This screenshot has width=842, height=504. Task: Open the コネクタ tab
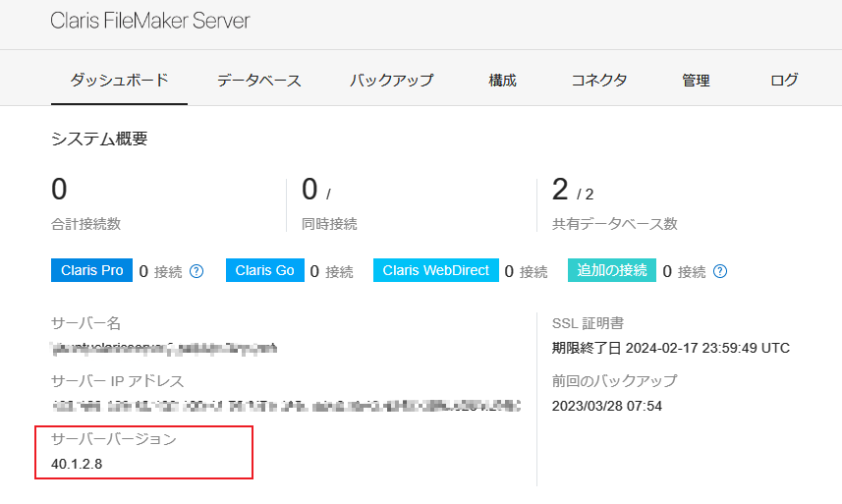click(x=599, y=81)
